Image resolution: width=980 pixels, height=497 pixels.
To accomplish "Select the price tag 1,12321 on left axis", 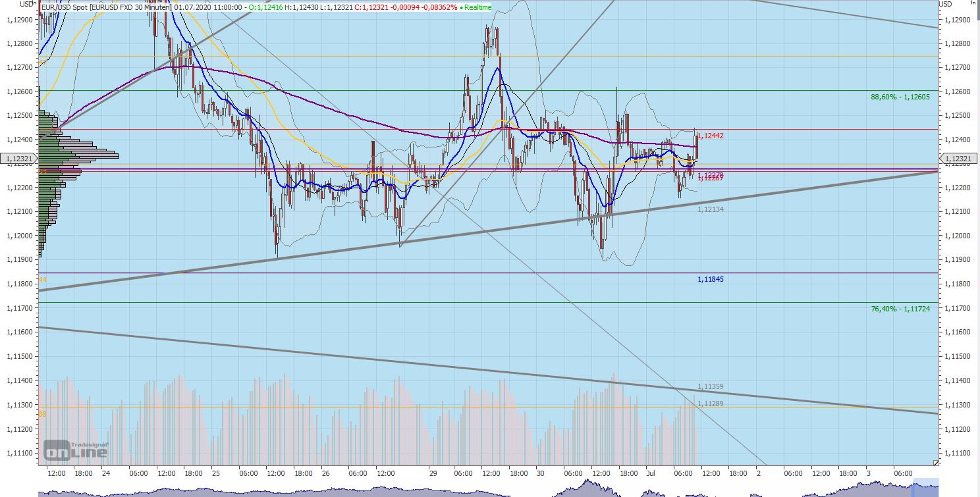I will tap(20, 159).
